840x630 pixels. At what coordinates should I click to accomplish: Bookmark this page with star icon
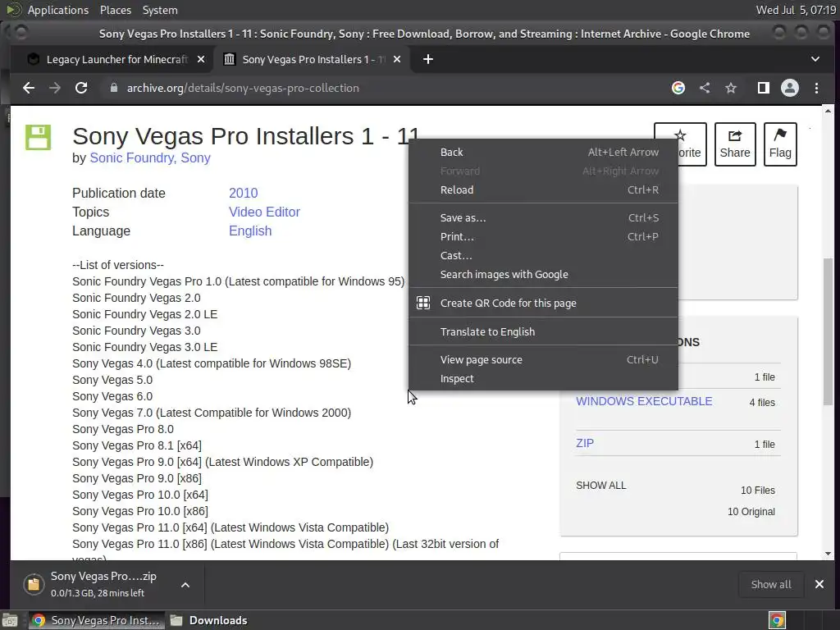tap(731, 88)
